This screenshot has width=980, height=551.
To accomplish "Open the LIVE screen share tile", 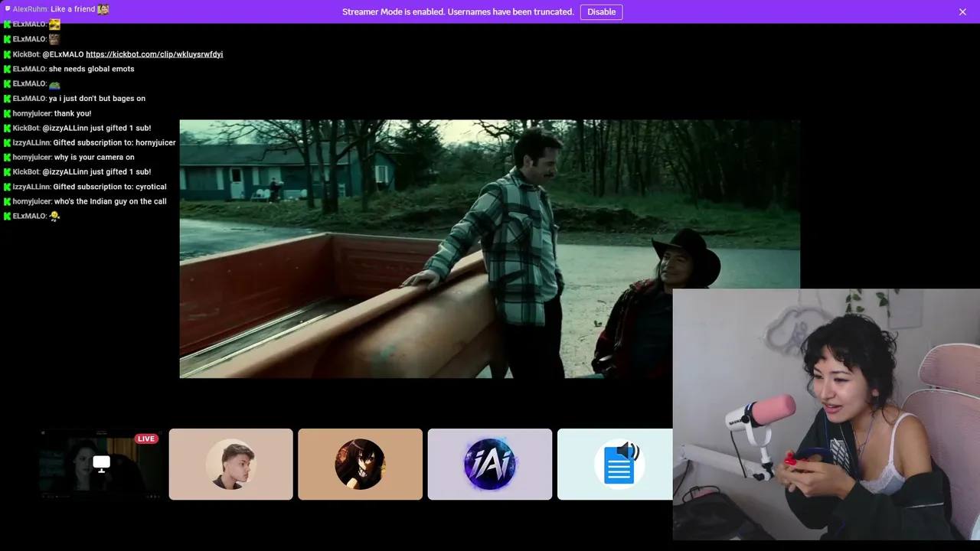I will (x=101, y=464).
